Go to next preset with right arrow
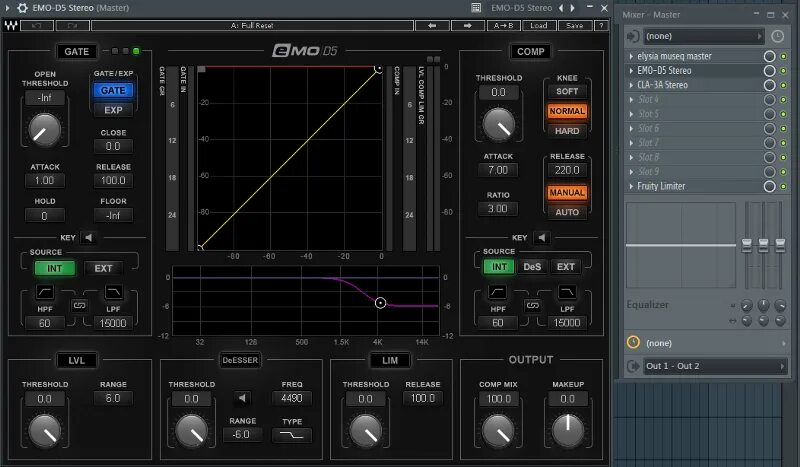The image size is (800, 467). [x=467, y=26]
